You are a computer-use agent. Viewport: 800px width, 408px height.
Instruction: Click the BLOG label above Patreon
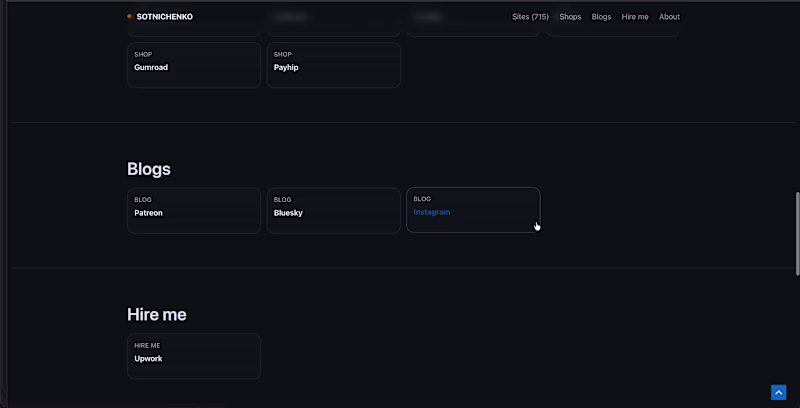[143, 200]
